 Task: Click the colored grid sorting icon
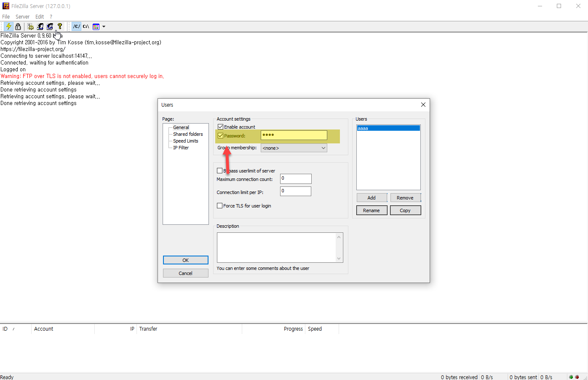coord(96,27)
